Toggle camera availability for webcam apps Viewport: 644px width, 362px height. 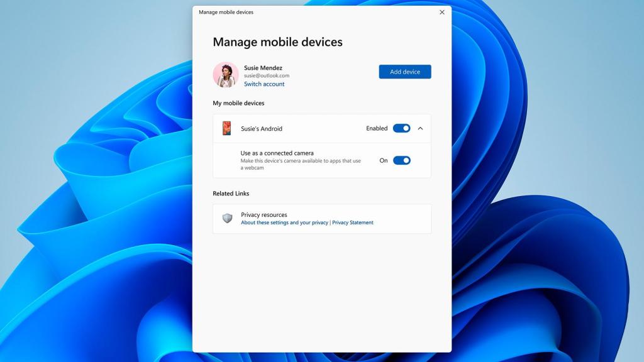tap(401, 160)
